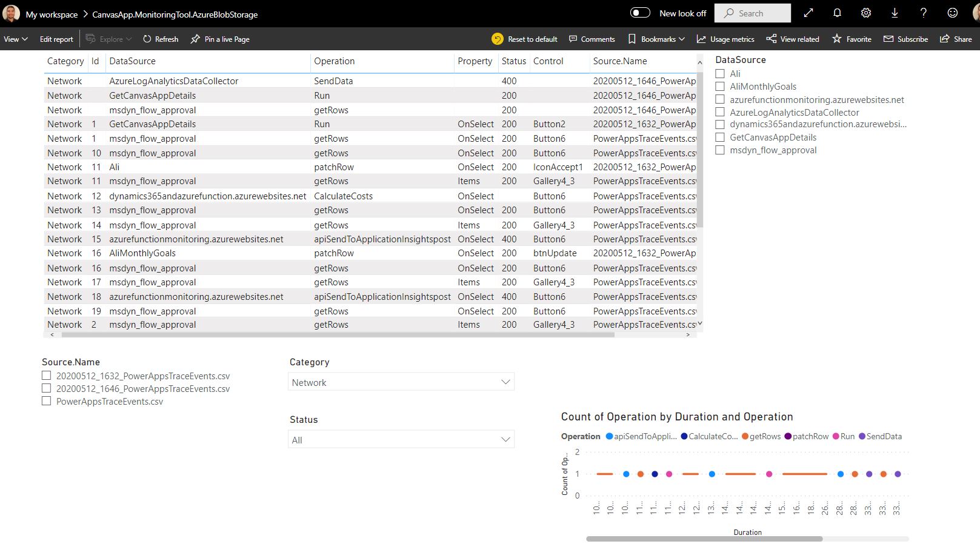Select the btnUpdate control cell
980x544 pixels.
pyautogui.click(x=555, y=253)
